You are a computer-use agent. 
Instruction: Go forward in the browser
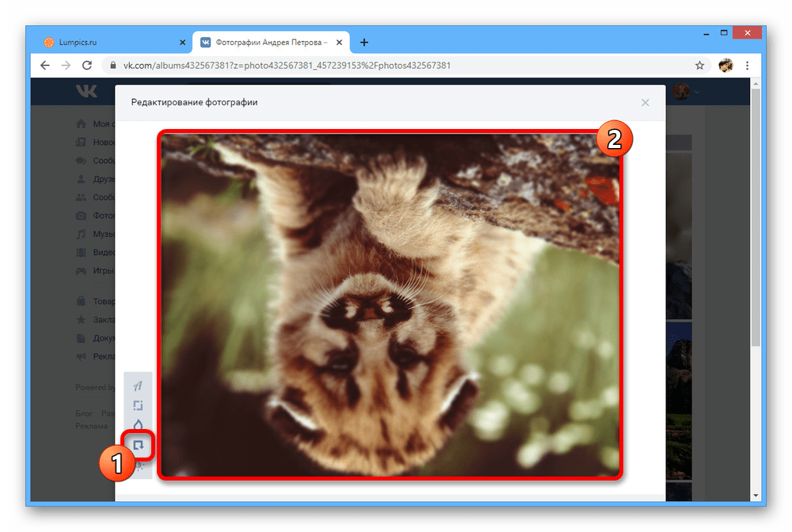[x=67, y=65]
